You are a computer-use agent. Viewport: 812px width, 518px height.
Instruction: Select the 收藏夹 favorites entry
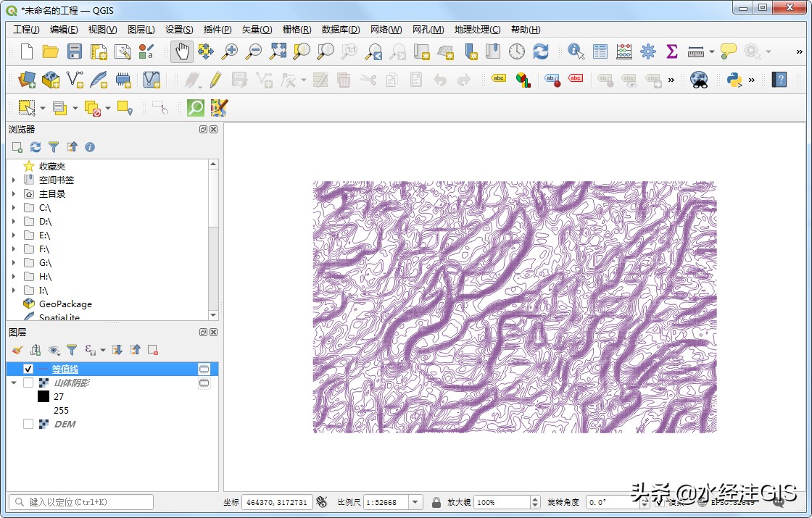[x=51, y=166]
